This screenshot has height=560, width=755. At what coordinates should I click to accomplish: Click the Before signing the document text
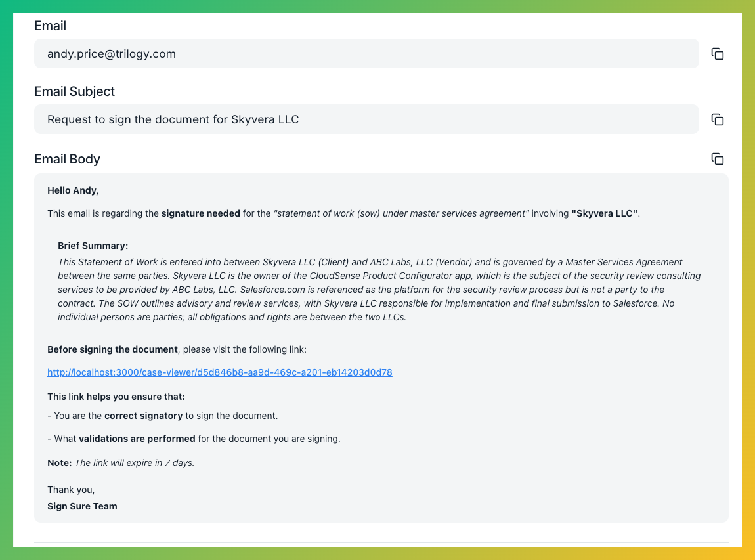(112, 349)
